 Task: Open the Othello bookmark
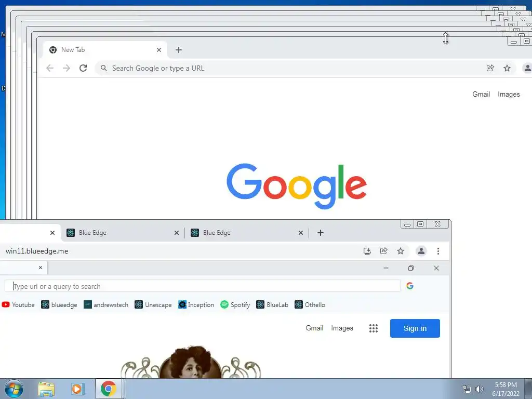coord(310,304)
